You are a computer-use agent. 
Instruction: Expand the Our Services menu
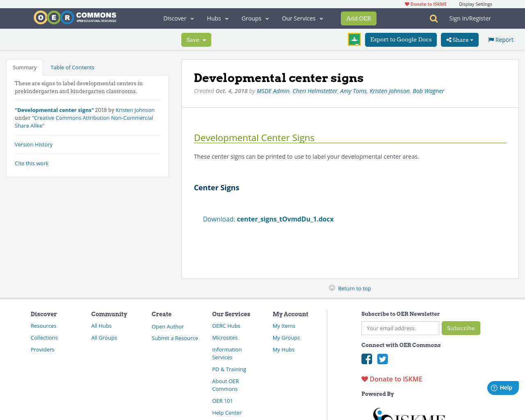(x=302, y=18)
